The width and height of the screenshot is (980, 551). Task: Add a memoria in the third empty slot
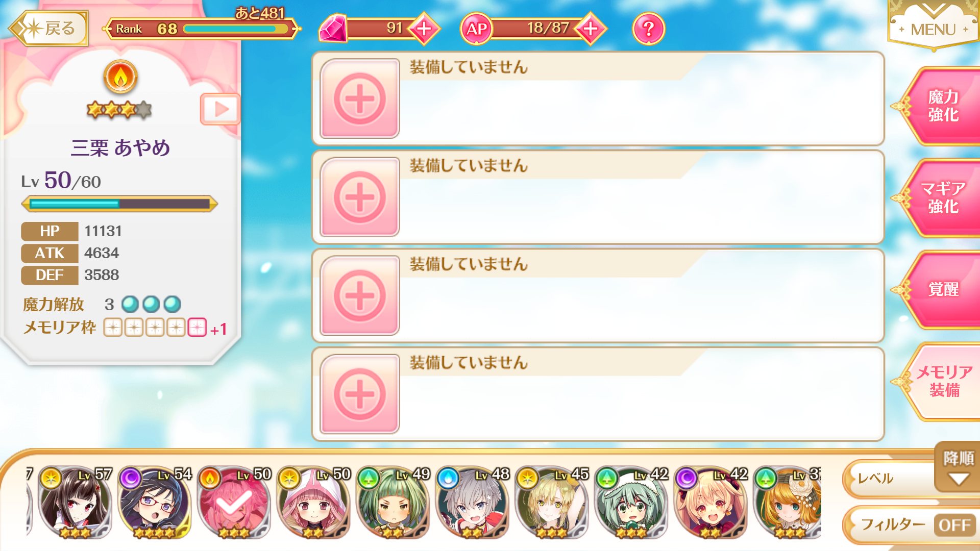359,296
